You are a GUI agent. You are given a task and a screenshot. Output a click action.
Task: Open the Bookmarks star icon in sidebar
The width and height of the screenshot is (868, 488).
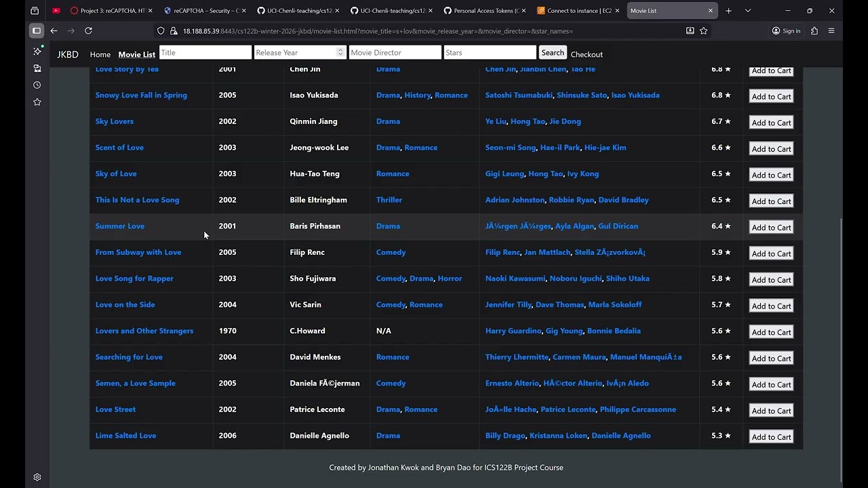(37, 102)
